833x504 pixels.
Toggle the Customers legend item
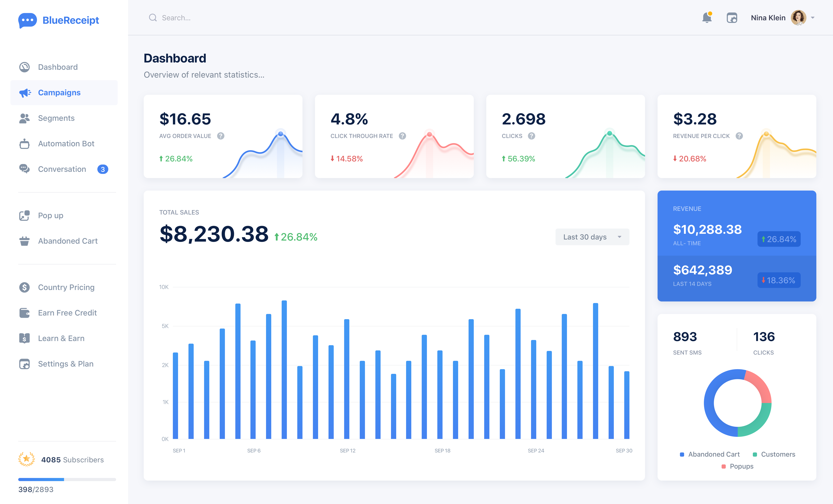click(x=774, y=454)
